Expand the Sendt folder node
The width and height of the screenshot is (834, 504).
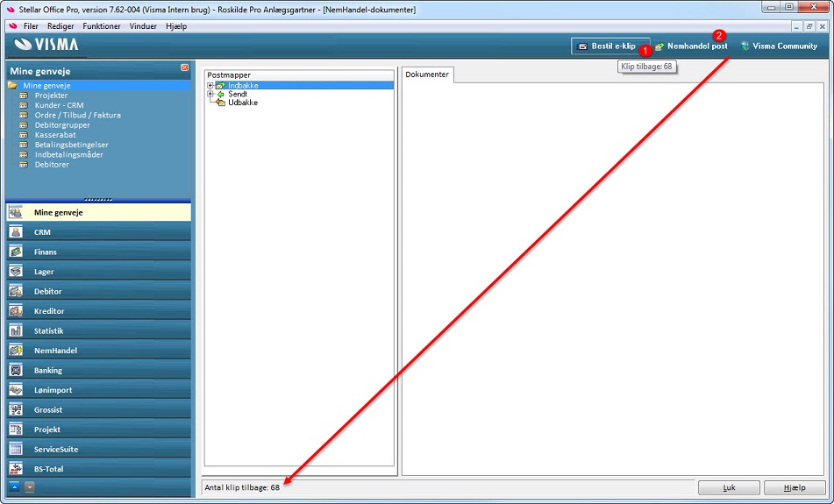click(x=210, y=94)
